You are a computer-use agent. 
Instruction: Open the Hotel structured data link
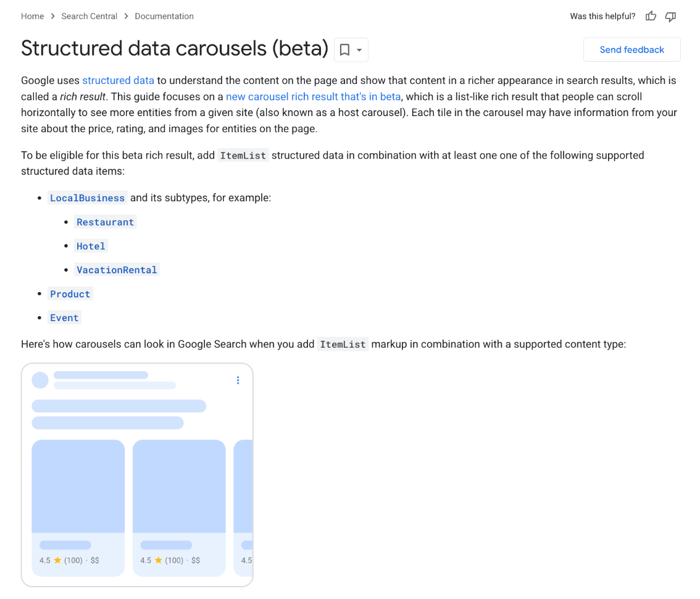[91, 246]
